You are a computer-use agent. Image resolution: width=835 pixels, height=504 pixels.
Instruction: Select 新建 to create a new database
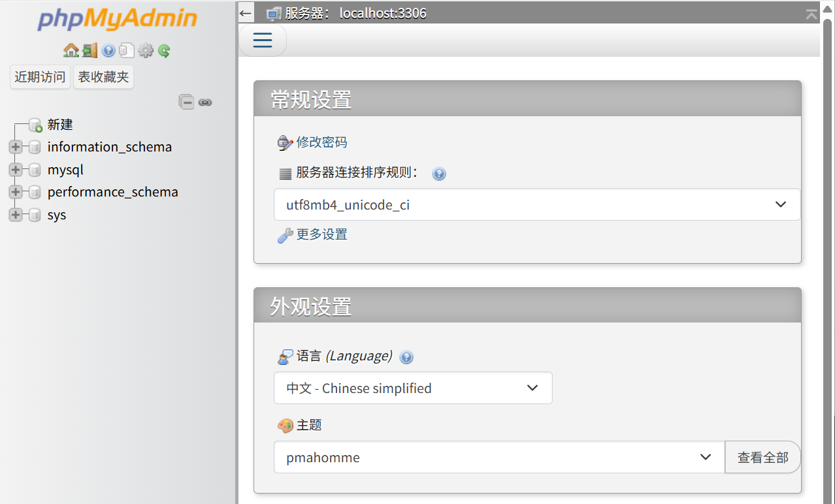60,125
